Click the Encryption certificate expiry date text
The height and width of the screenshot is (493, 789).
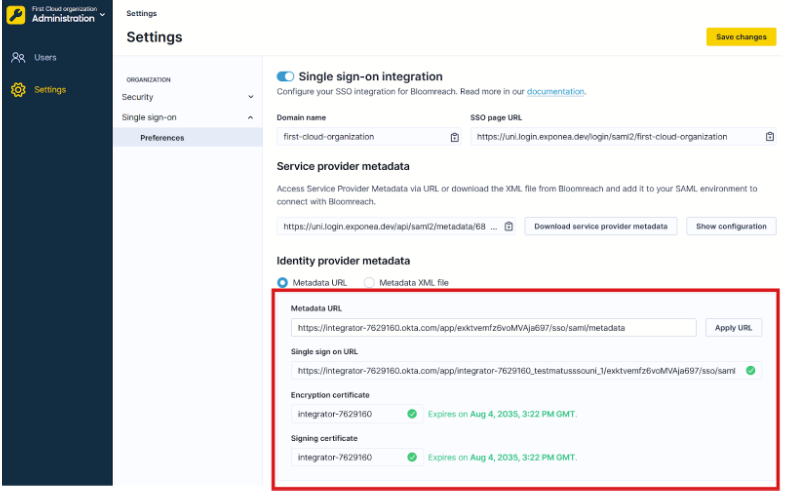(x=502, y=415)
